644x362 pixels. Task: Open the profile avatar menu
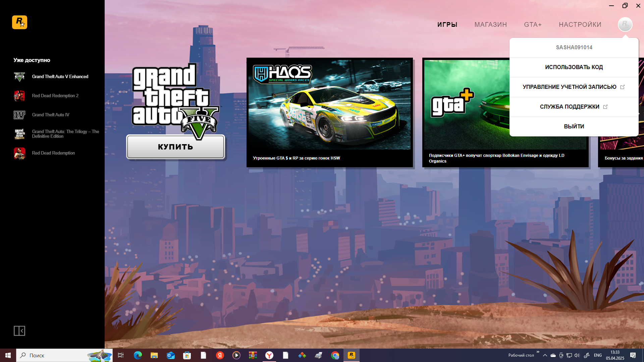tap(625, 24)
